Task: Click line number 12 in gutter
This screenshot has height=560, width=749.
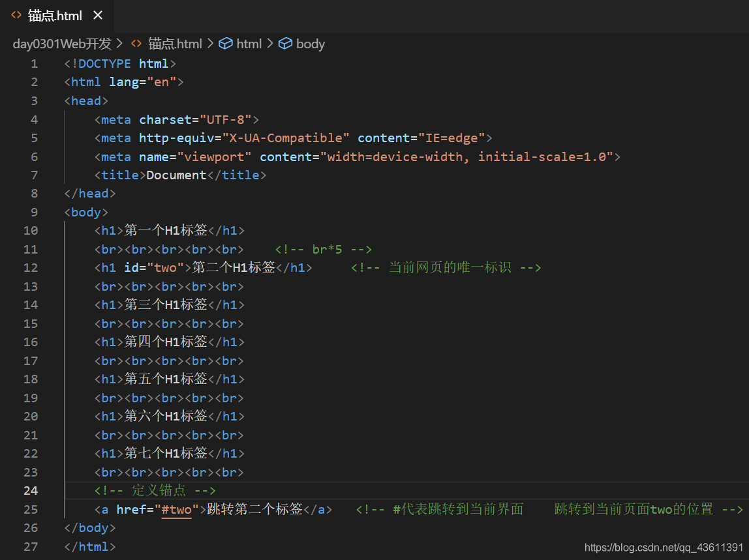Action: [31, 268]
